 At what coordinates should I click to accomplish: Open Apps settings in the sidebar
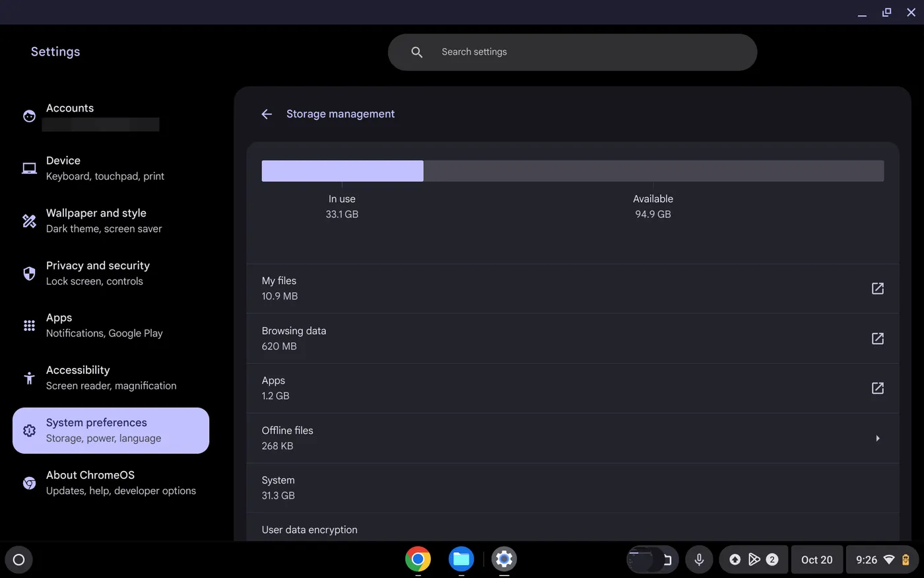click(x=111, y=326)
